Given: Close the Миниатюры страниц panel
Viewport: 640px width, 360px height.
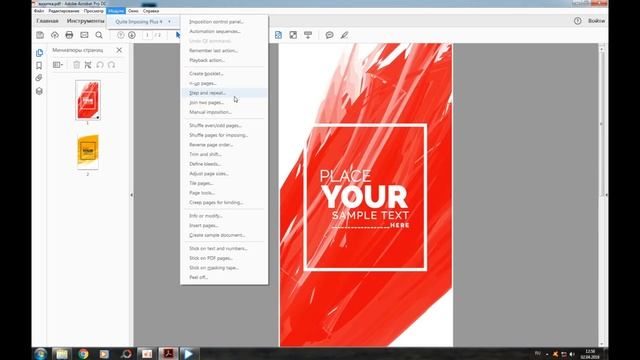Looking at the screenshot, I should pos(119,50).
